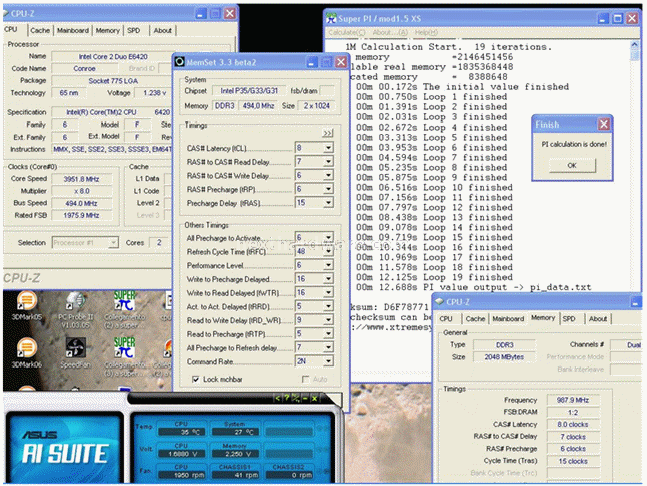647x486 pixels.
Task: Open Precharge Delay (tRAS) dropdown
Action: coord(328,203)
